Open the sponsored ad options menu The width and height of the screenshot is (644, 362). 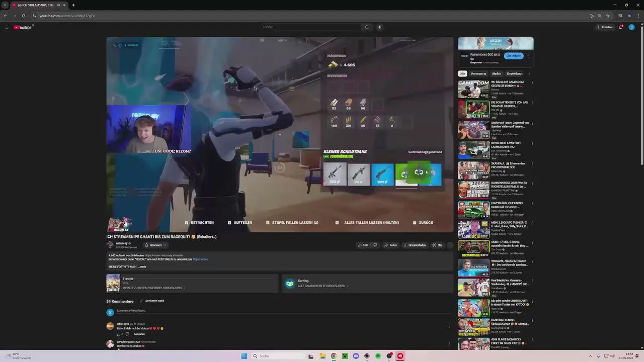(x=529, y=56)
